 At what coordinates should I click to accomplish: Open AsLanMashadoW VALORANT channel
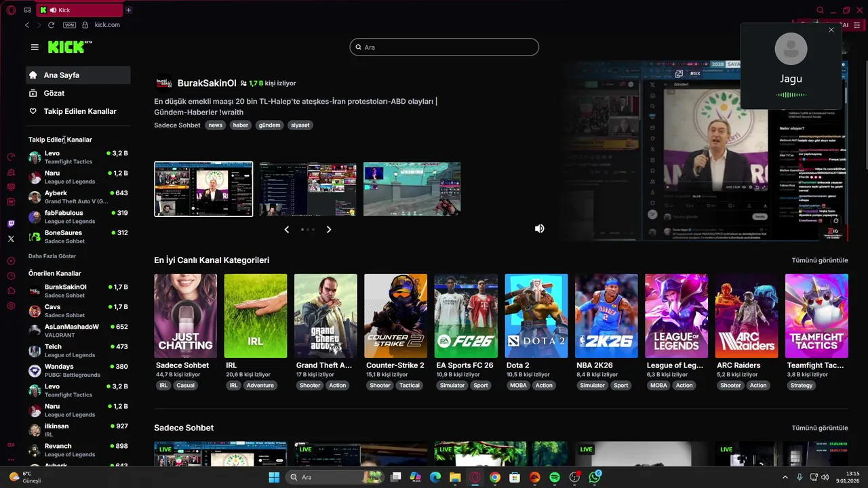(x=78, y=330)
